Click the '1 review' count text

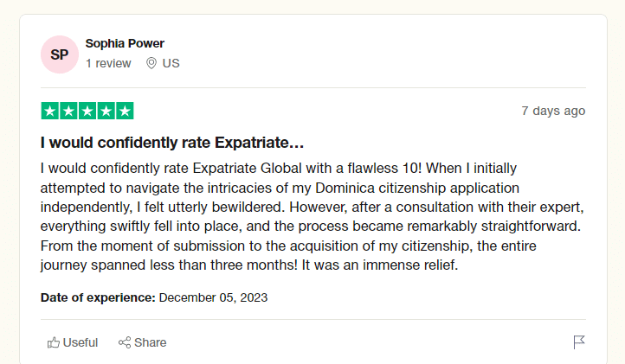[x=108, y=63]
